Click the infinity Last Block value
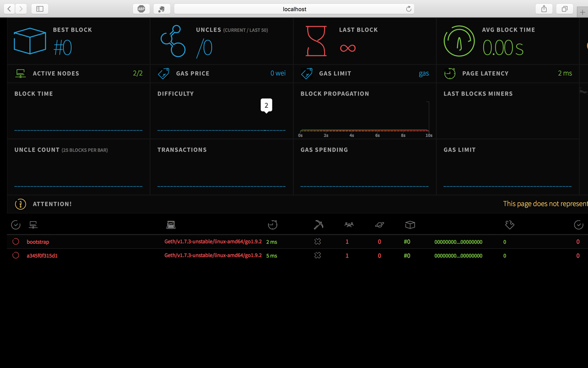Screen dimensions: 588x368 tap(348, 47)
